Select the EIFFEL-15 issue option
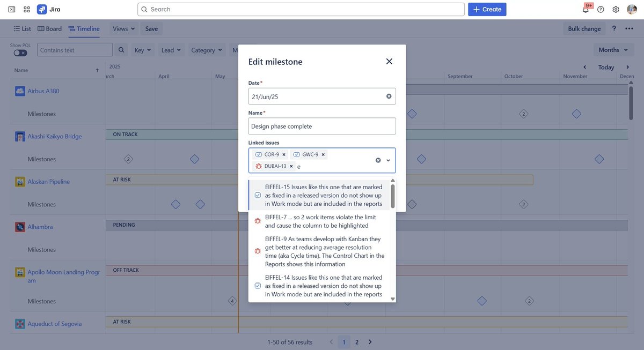Viewport: 644px width, 350px height. 319,195
